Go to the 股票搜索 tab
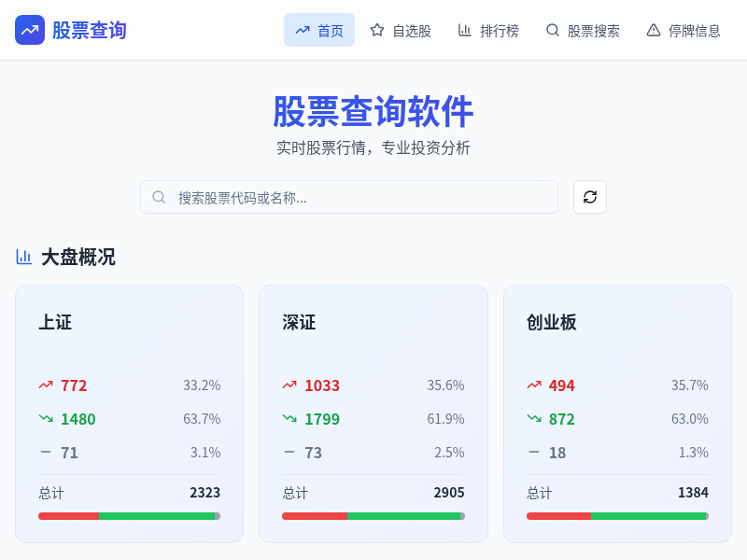This screenshot has width=747, height=560. [582, 30]
